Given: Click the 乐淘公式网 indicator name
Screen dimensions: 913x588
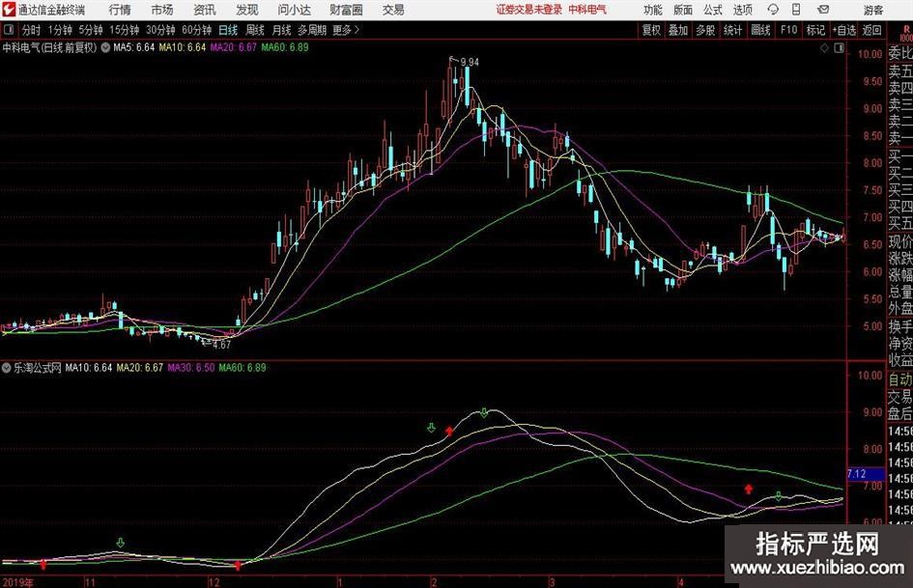Looking at the screenshot, I should [x=38, y=368].
